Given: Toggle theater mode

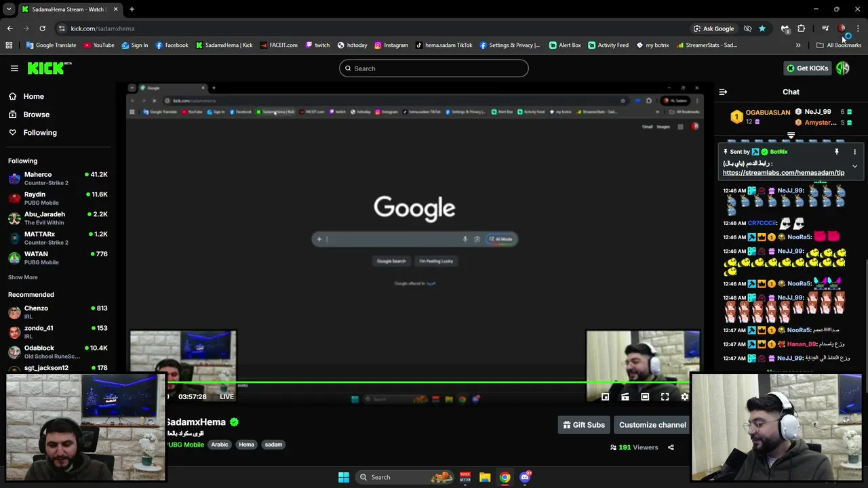Looking at the screenshot, I should (645, 397).
